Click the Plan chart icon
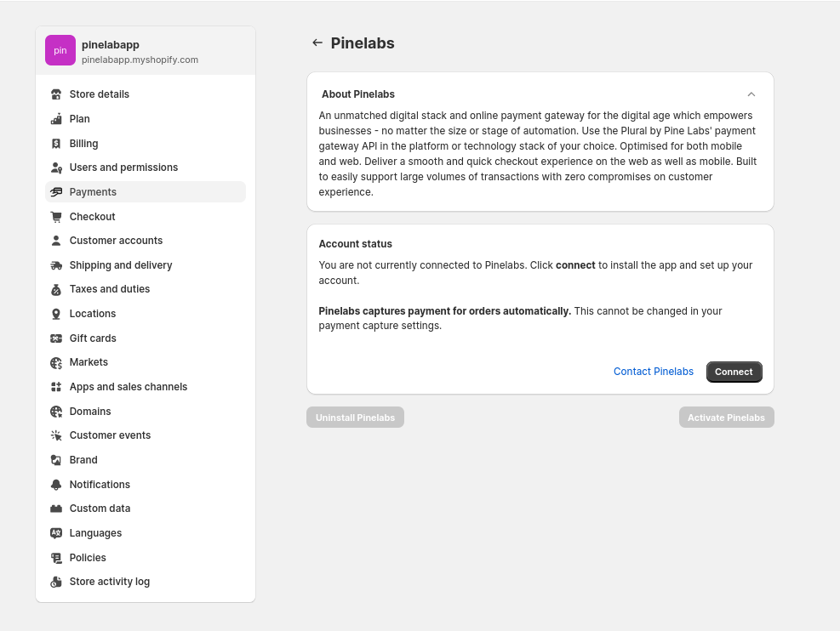 (x=56, y=119)
